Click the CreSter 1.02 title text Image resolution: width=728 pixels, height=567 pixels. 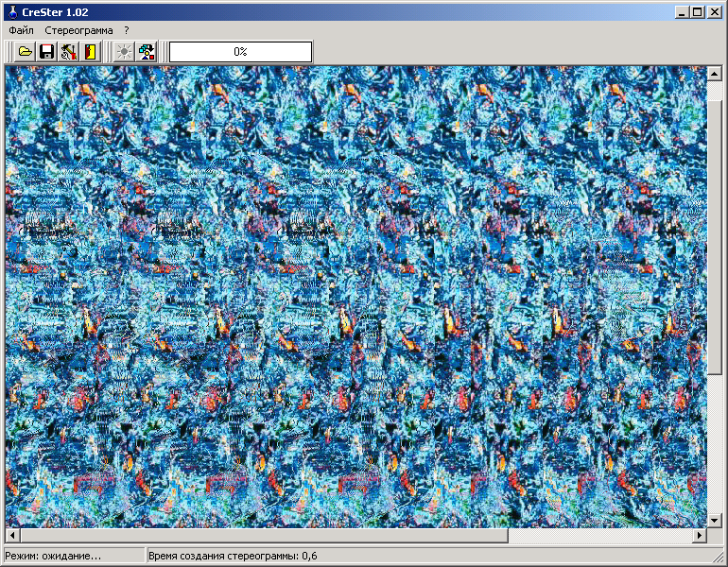click(x=55, y=12)
